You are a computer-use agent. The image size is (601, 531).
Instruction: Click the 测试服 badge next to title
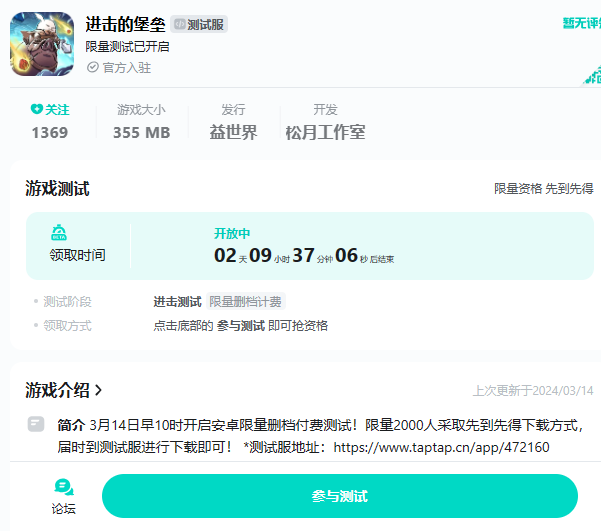click(x=199, y=25)
